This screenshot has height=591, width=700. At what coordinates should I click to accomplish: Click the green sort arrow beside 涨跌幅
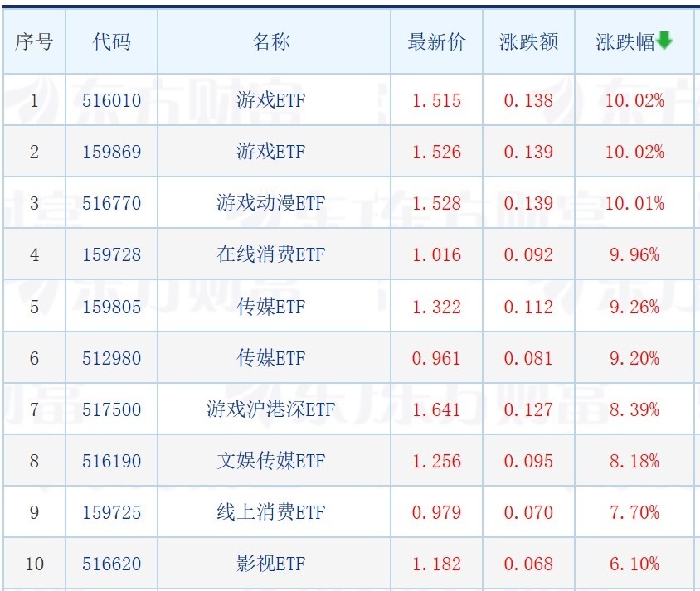click(664, 40)
